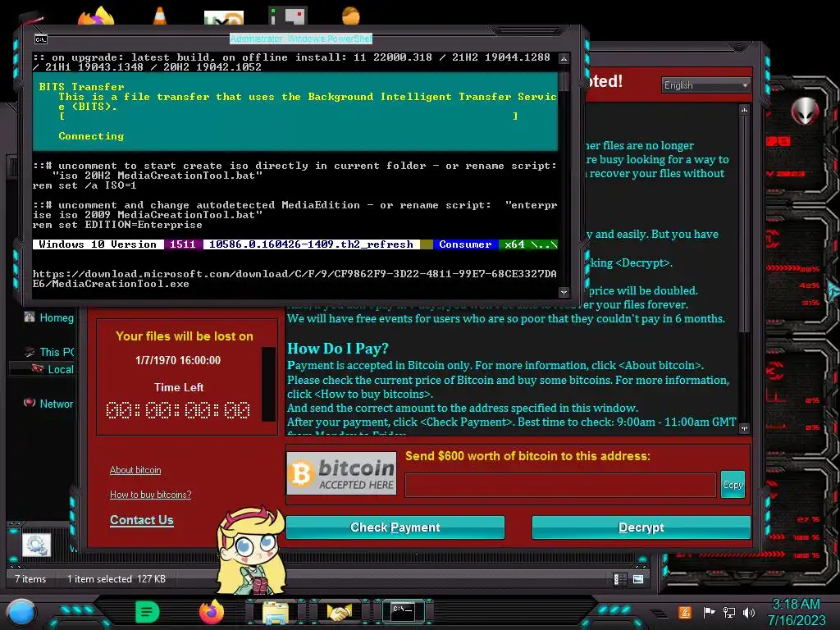The image size is (840, 630).
Task: Click the Alienware head gadget icon
Action: 805,111
